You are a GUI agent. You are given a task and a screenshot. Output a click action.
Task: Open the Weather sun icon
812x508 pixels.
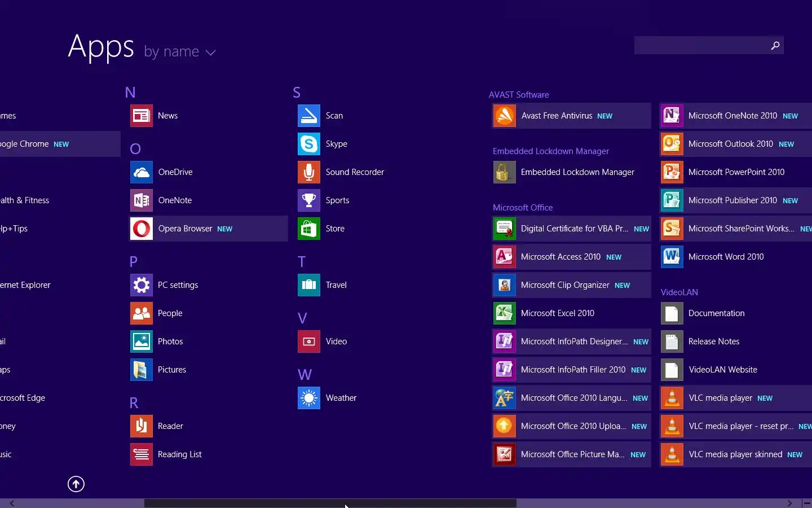pyautogui.click(x=309, y=398)
